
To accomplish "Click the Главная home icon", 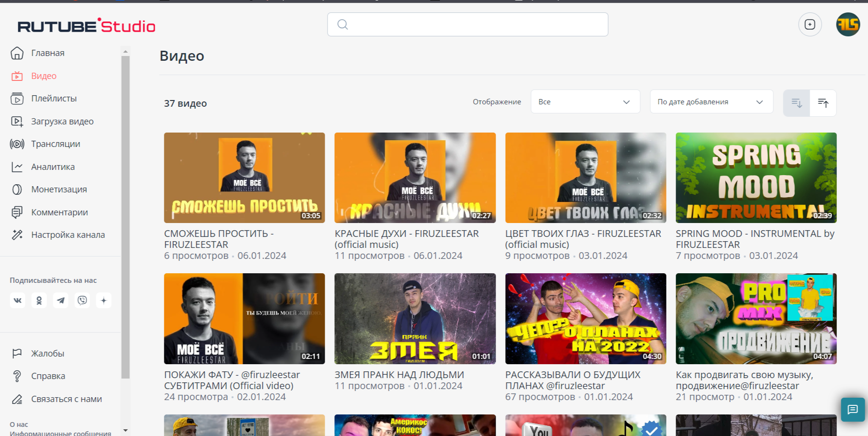I will pyautogui.click(x=17, y=53).
